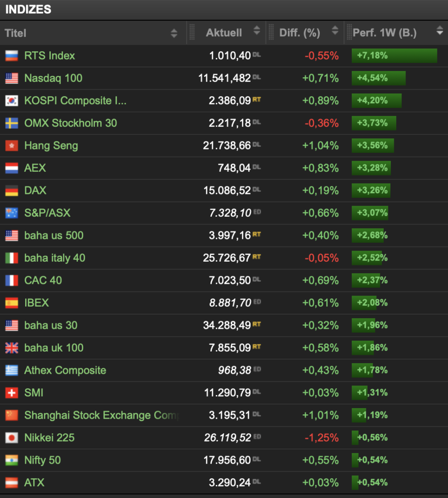The height and width of the screenshot is (498, 448).
Task: Click the Hang Seng value 21.738,66
Action: (x=227, y=146)
